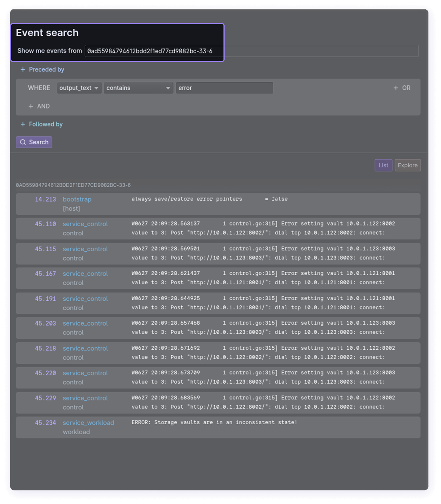Switch to the Explore view
The width and height of the screenshot is (441, 504).
point(407,166)
